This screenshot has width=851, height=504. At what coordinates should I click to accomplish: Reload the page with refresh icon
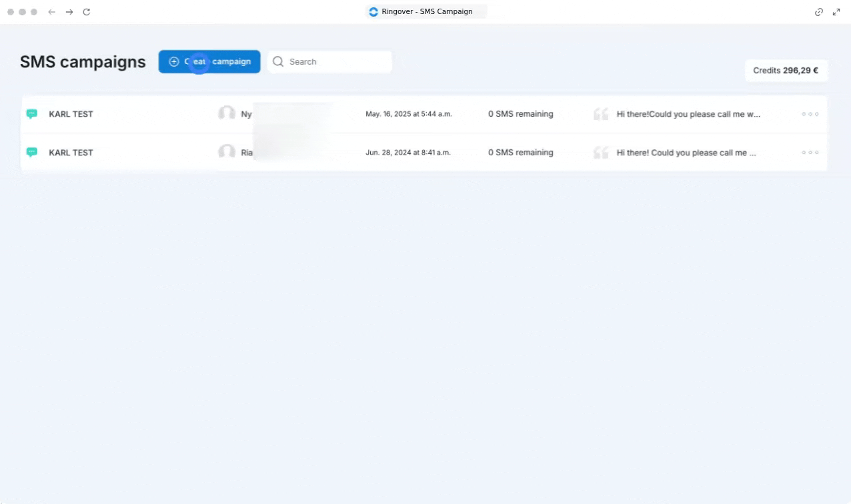(x=87, y=12)
